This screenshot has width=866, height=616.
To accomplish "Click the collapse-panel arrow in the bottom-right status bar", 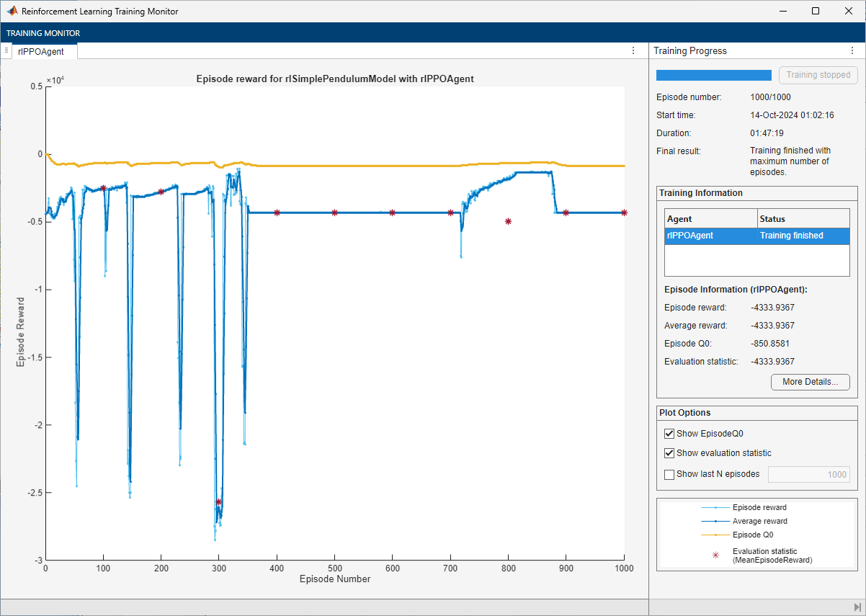I will 857,607.
